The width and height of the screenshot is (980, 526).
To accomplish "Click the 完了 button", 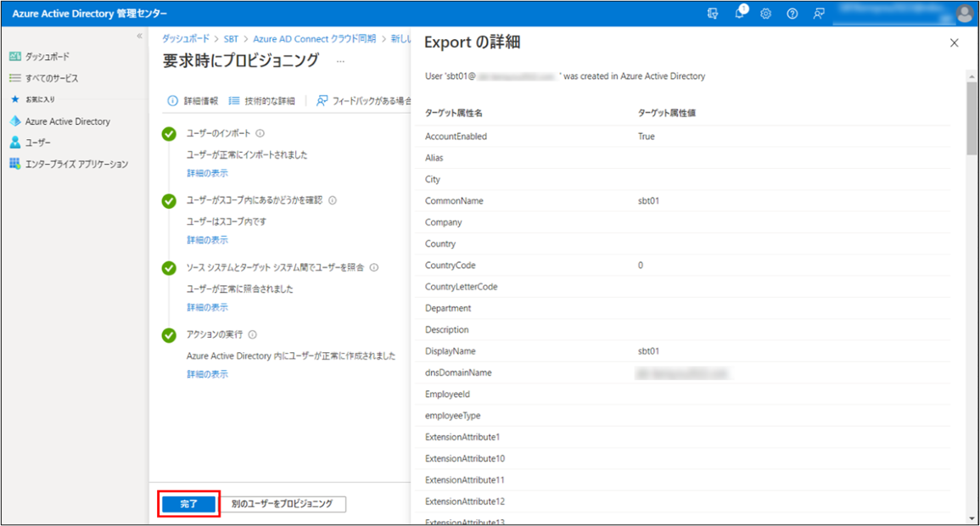I will (x=188, y=503).
